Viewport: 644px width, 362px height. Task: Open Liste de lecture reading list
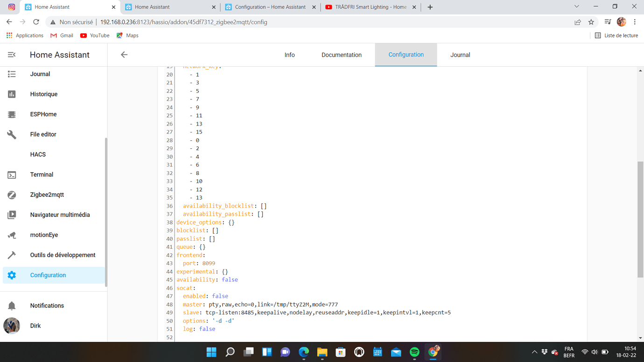click(616, 35)
